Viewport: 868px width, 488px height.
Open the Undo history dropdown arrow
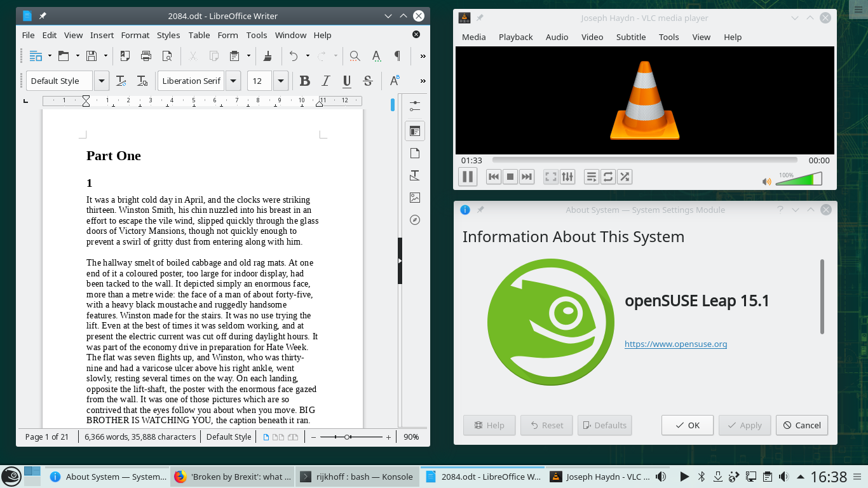[x=308, y=56]
